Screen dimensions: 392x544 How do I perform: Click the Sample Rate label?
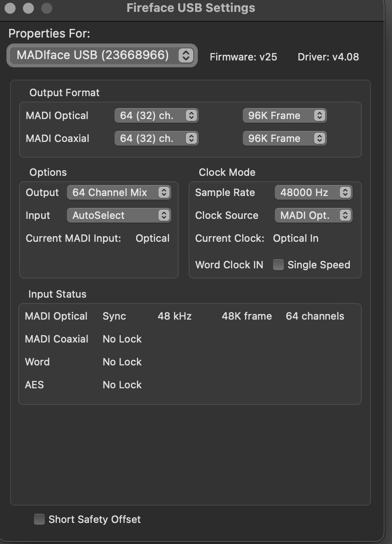225,192
